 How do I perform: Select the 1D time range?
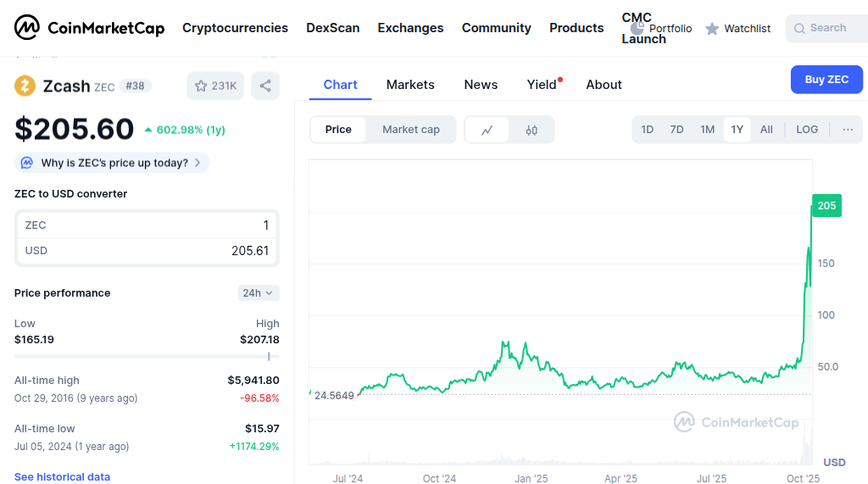[647, 130]
